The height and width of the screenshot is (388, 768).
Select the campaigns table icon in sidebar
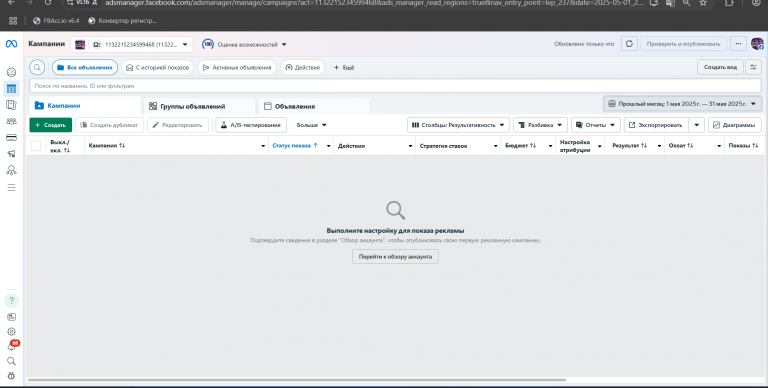(x=11, y=89)
